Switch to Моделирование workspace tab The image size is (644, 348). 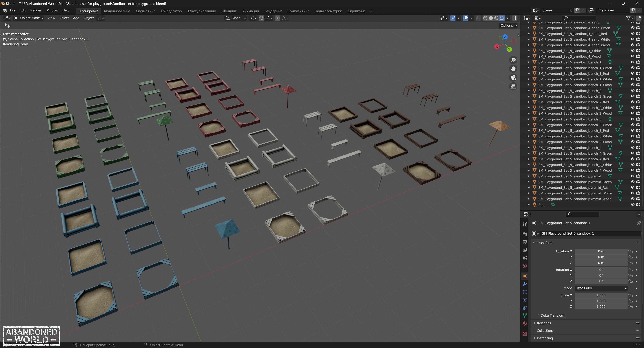point(117,11)
